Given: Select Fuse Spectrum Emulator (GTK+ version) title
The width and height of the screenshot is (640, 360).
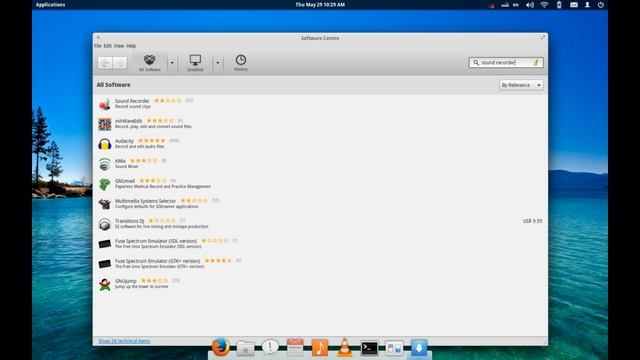Looking at the screenshot, I should [x=157, y=261].
